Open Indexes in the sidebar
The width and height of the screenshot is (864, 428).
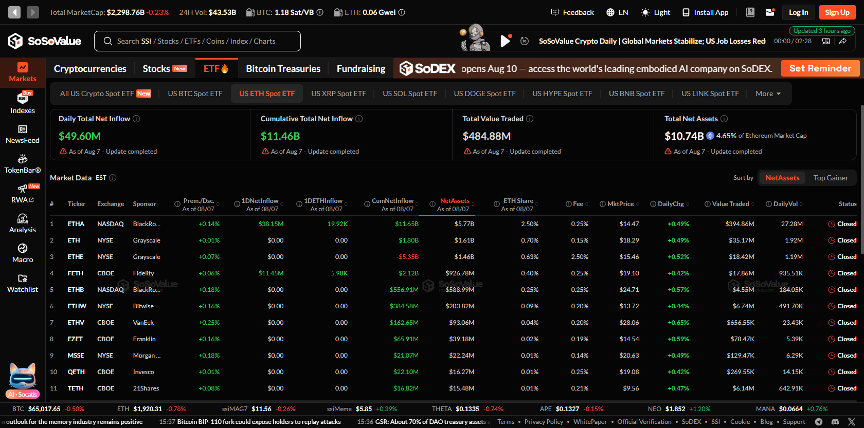(x=23, y=103)
